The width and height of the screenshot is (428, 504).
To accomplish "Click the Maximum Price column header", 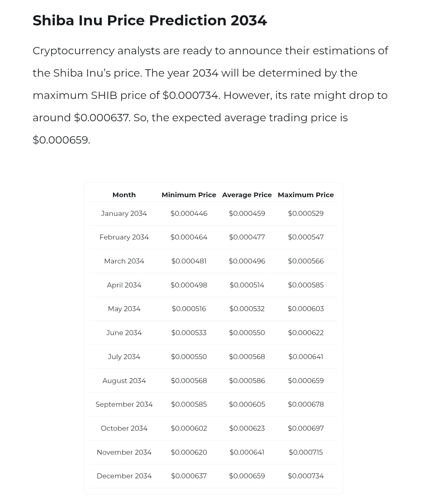I will tap(306, 195).
